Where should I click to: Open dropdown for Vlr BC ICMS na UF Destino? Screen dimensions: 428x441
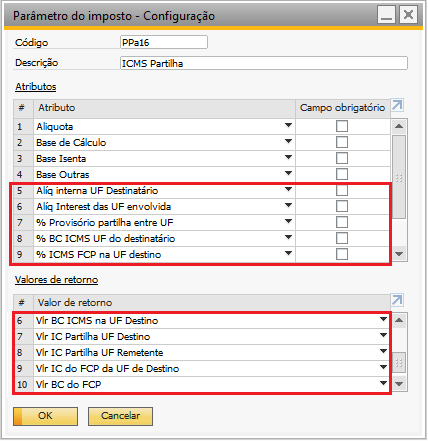tap(383, 319)
